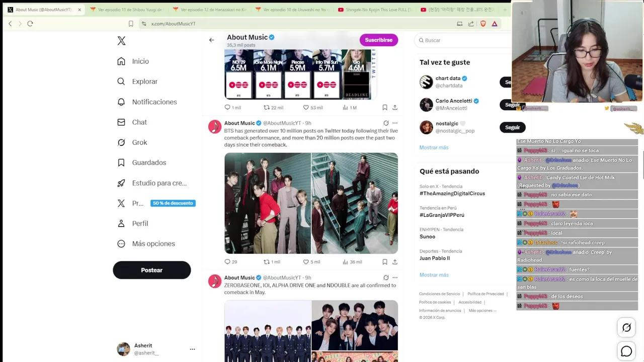
Task: Open a new browser tab
Action: pos(505,10)
